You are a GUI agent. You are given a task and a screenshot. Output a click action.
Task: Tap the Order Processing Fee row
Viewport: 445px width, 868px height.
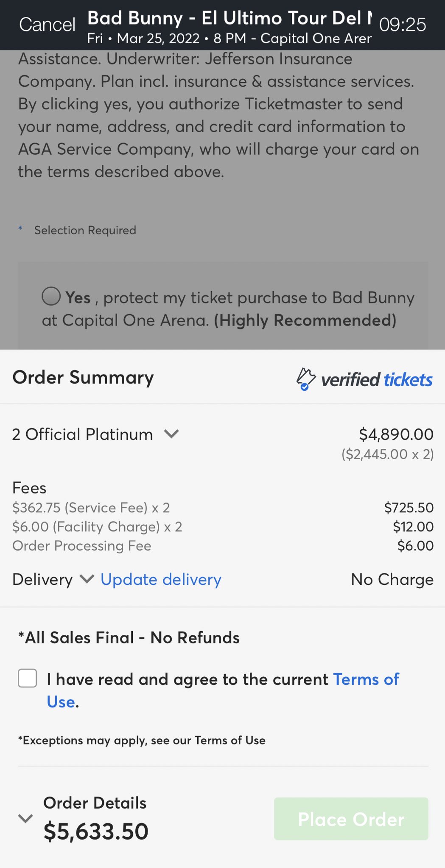coord(223,545)
